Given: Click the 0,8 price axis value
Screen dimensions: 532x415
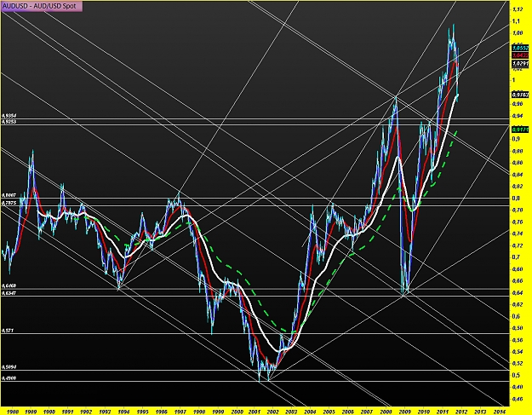Looking at the screenshot, I should [516, 198].
